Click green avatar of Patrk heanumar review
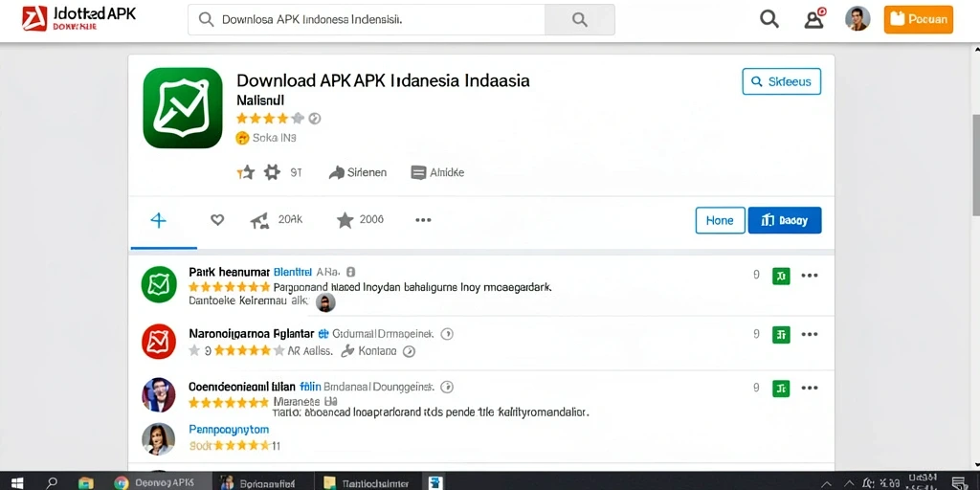 [159, 284]
